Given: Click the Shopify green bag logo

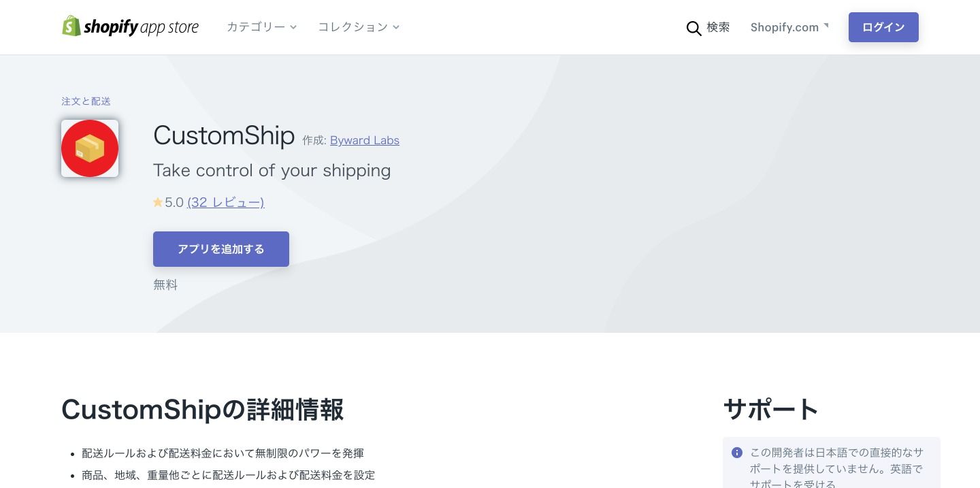Looking at the screenshot, I should [x=71, y=27].
